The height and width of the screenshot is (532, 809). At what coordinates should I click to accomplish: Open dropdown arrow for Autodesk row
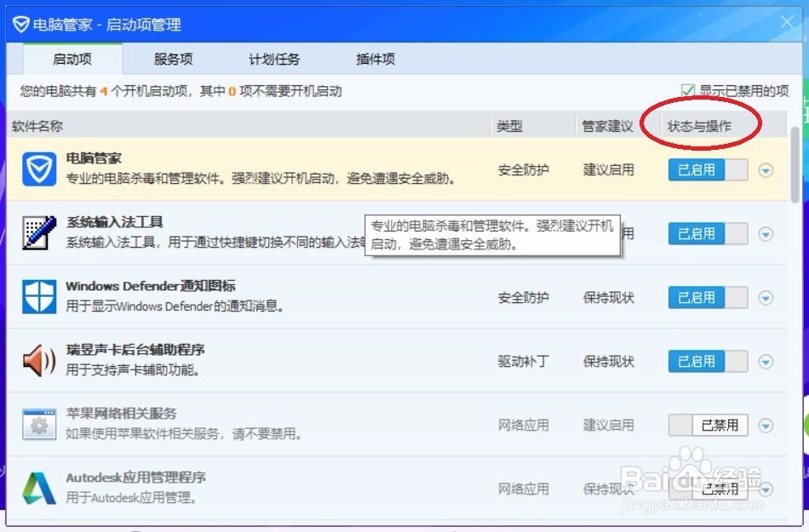pos(766,489)
